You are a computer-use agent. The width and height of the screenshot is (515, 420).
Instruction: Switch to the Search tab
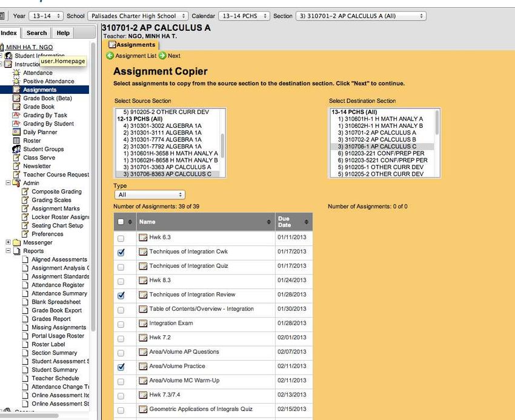[x=36, y=33]
